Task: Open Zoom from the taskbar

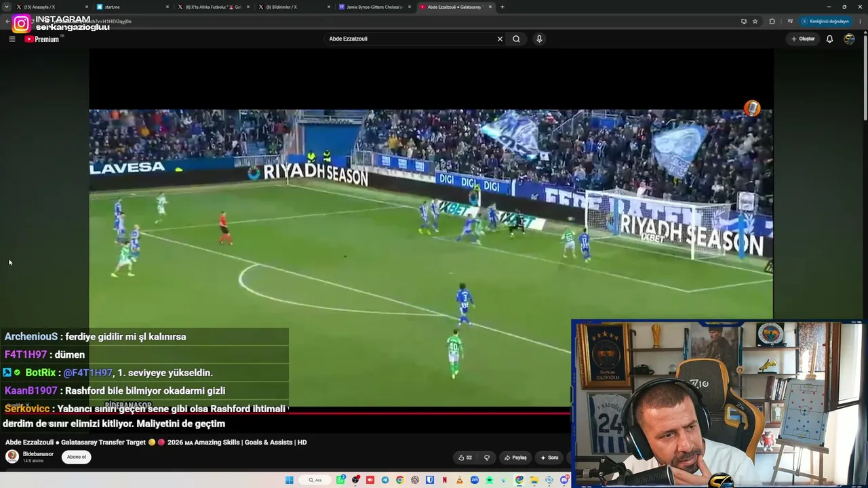Action: pos(475,480)
